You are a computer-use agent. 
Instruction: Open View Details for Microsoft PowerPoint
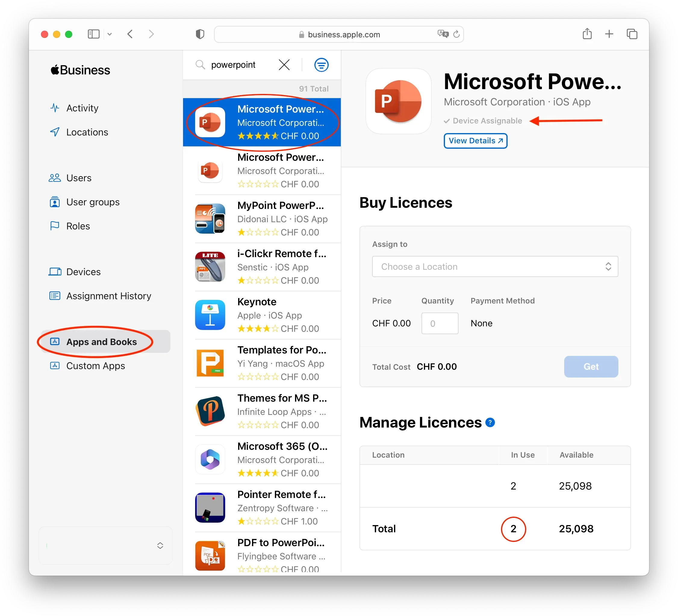[475, 141]
